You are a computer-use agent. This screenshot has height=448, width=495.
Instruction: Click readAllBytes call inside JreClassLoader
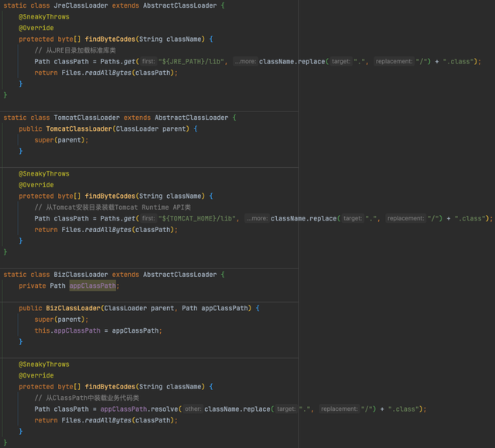pos(108,73)
